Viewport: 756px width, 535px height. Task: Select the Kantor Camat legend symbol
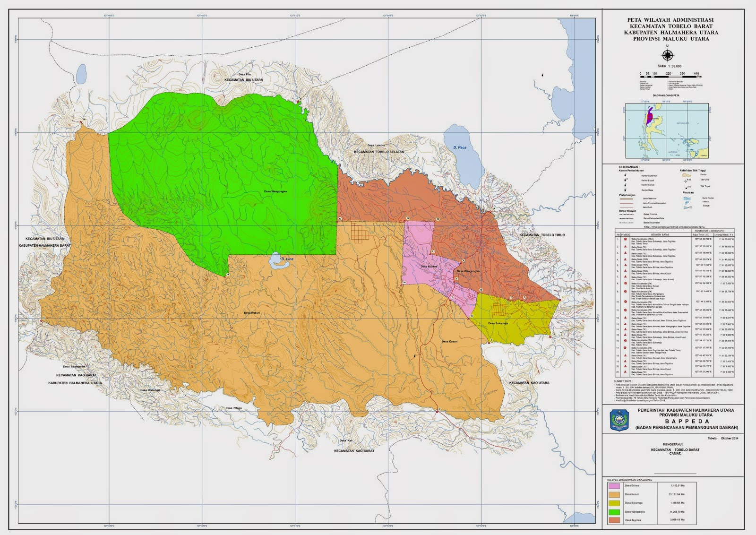click(625, 185)
